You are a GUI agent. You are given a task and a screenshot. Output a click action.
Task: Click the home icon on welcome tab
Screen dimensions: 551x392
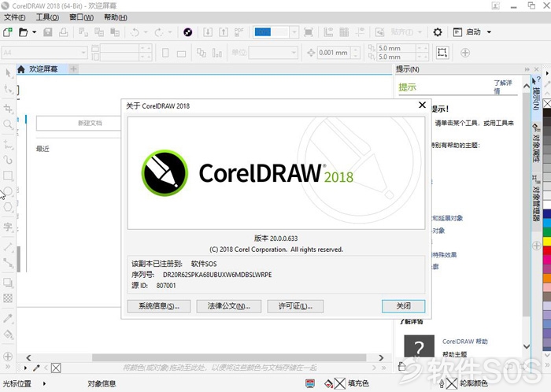click(21, 69)
